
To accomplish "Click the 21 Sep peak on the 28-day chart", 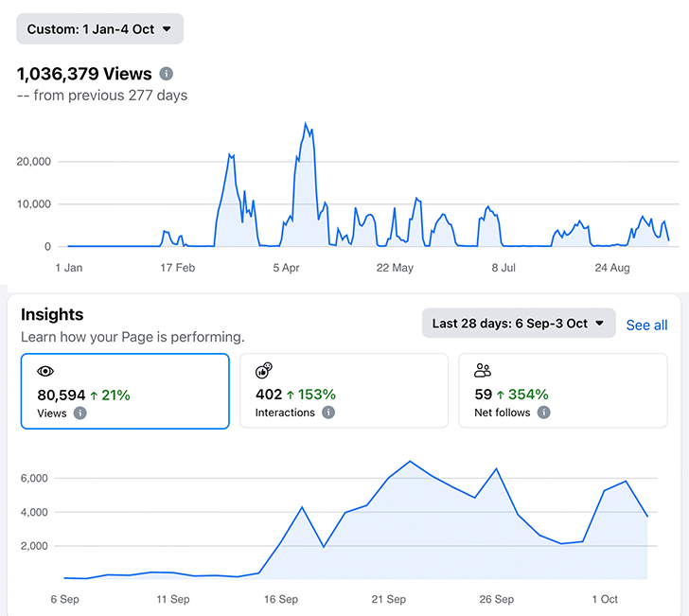I will coord(409,462).
